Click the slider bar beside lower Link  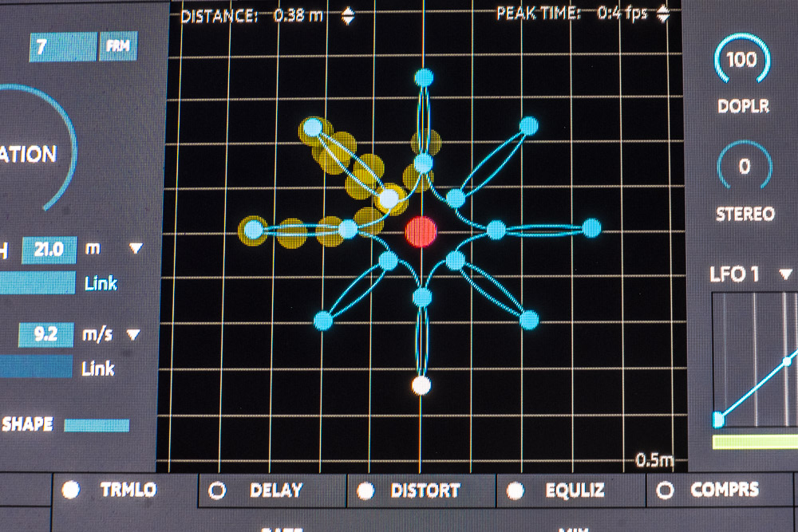tap(36, 367)
